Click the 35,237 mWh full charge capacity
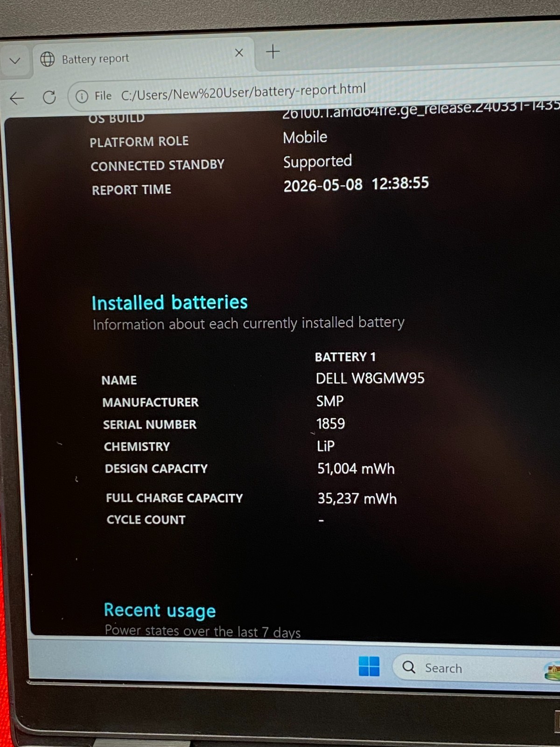The width and height of the screenshot is (560, 747). (x=357, y=498)
